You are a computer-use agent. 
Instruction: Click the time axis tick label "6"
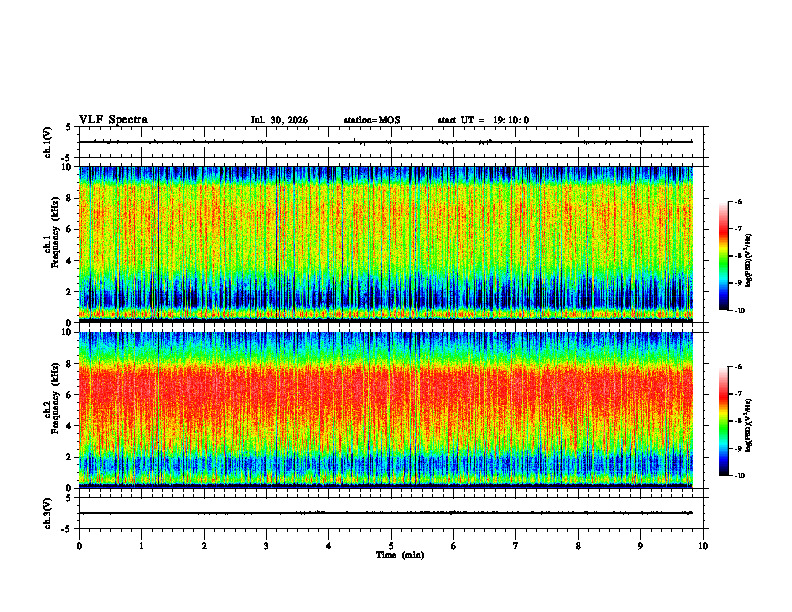click(x=454, y=546)
